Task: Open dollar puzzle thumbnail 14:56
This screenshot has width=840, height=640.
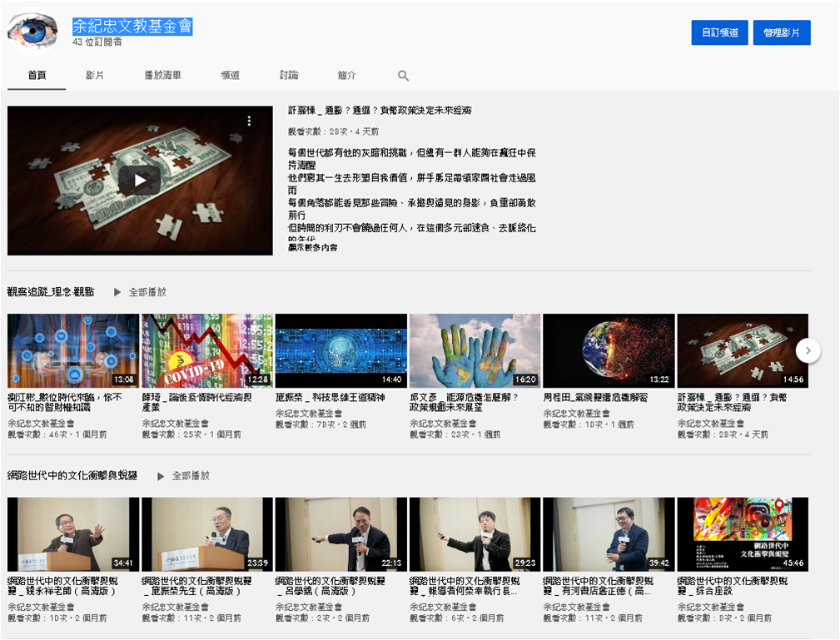Action: tap(743, 351)
